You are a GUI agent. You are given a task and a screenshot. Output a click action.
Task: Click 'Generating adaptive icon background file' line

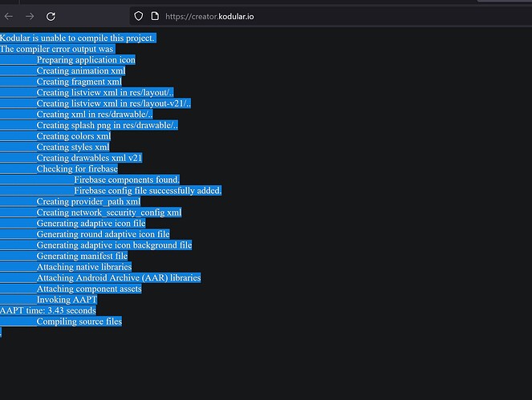pyautogui.click(x=114, y=244)
